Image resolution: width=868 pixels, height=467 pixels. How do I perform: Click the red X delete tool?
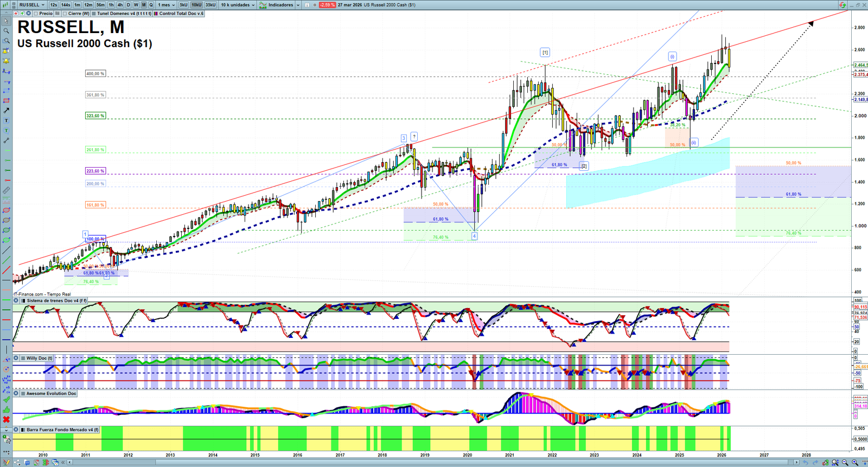click(6, 419)
